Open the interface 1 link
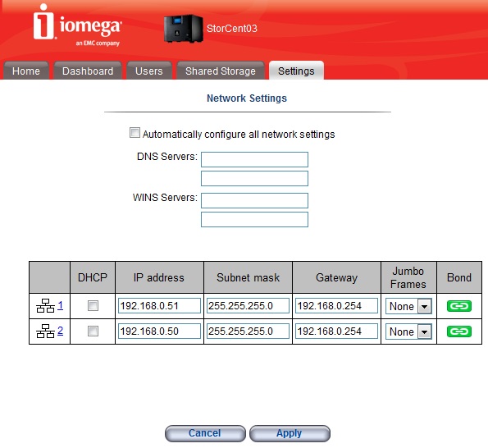This screenshot has width=488, height=448. [x=61, y=305]
